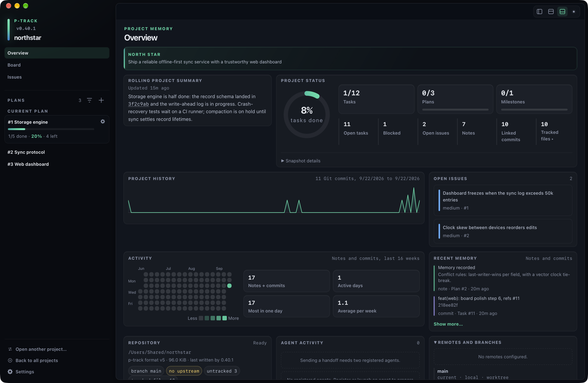Open Storage engine plan gear settings
The width and height of the screenshot is (588, 383).
(103, 121)
